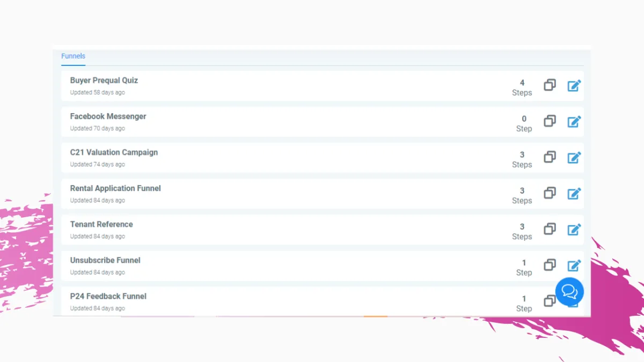Open the live chat bubble
This screenshot has width=644, height=362.
tap(569, 292)
